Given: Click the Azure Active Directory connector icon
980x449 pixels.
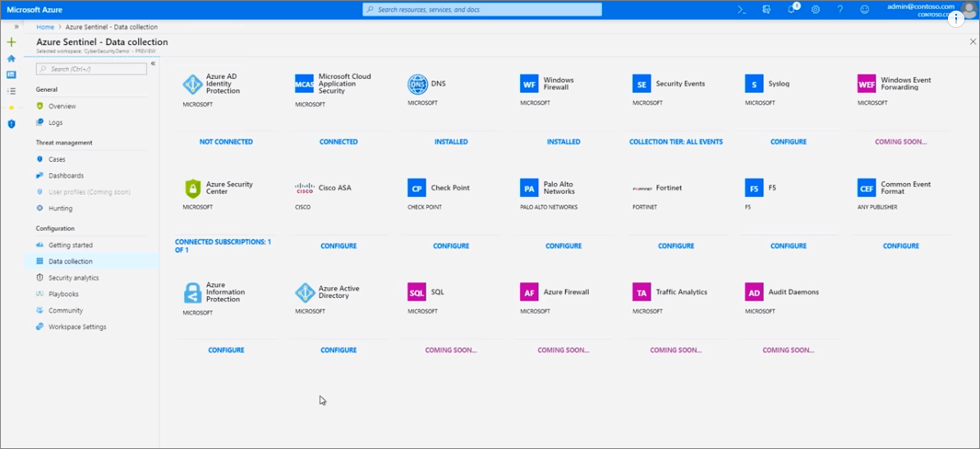Looking at the screenshot, I should (305, 292).
